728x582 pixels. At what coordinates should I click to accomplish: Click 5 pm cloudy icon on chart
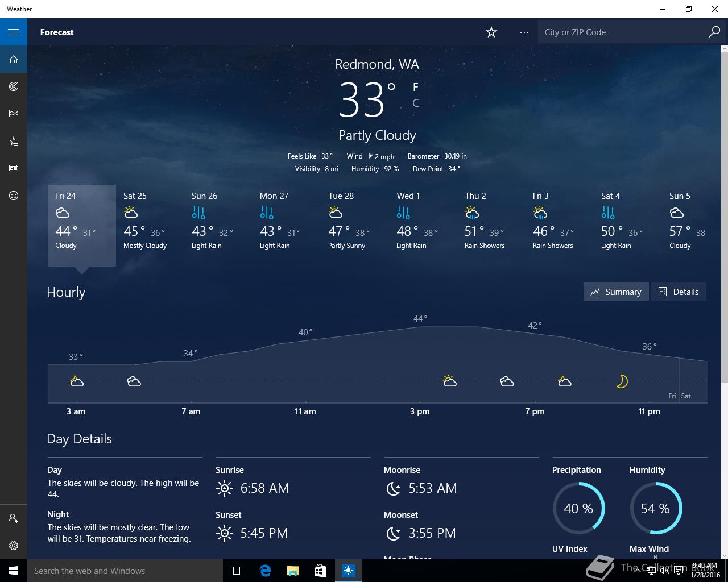[x=507, y=381]
